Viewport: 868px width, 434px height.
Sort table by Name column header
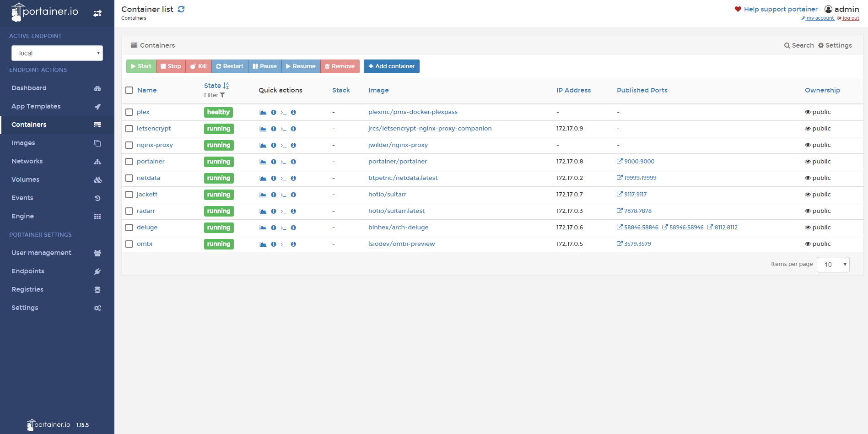point(147,90)
